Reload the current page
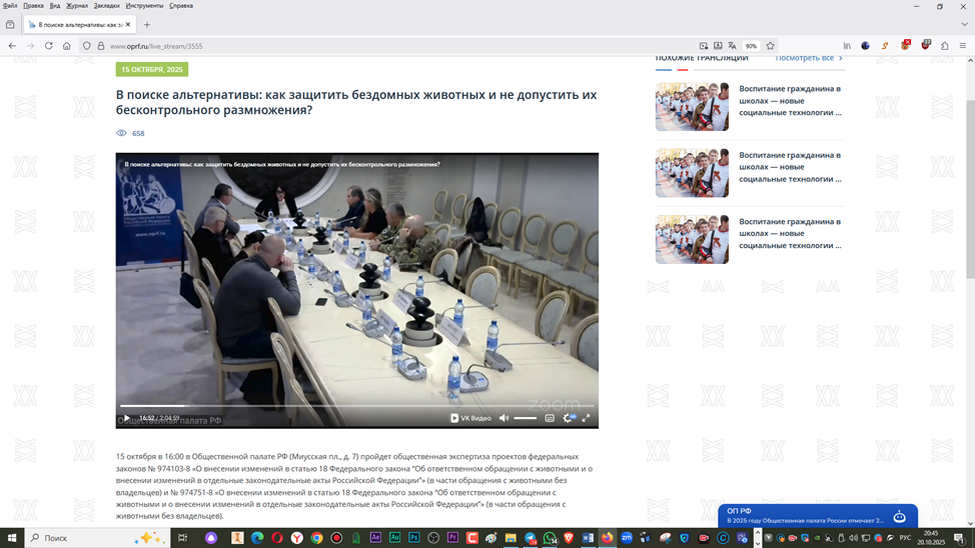This screenshot has height=548, width=975. (49, 46)
